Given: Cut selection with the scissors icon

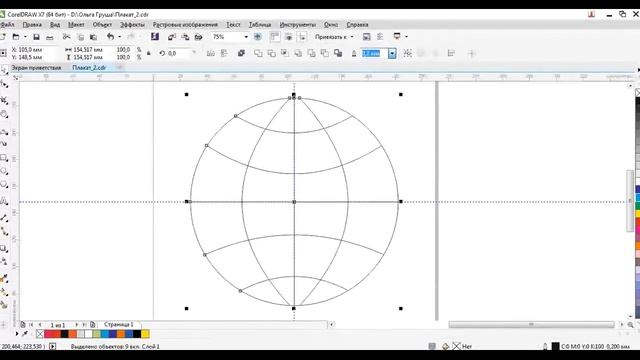Looking at the screenshot, I should [x=67, y=37].
